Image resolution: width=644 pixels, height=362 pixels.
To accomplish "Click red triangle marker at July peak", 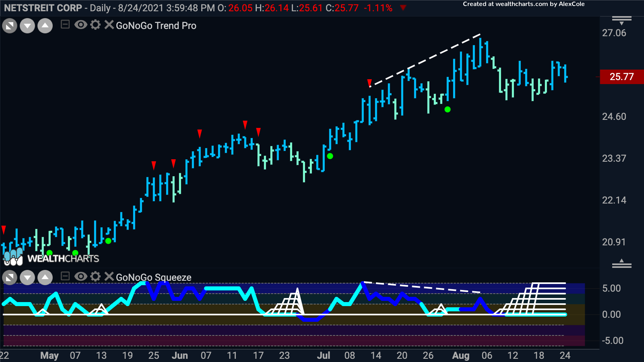I will coord(369,83).
